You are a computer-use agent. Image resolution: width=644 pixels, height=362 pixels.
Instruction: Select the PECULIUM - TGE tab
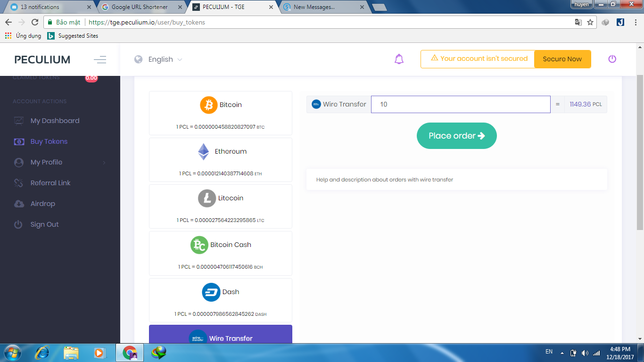[x=233, y=7]
